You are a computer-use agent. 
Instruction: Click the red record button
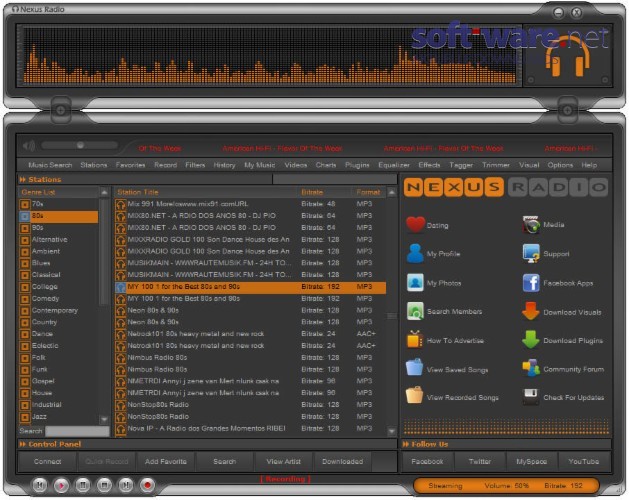click(147, 485)
